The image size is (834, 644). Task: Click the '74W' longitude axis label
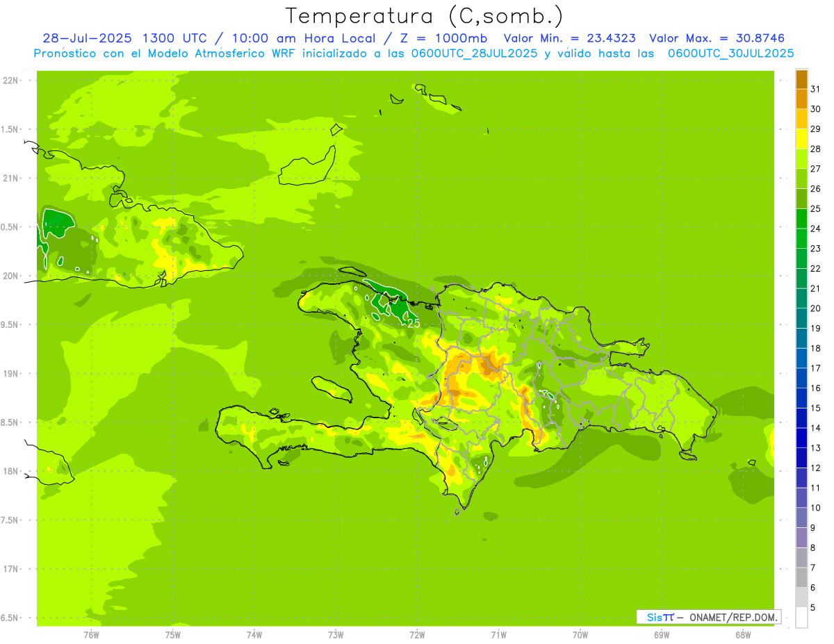[254, 635]
